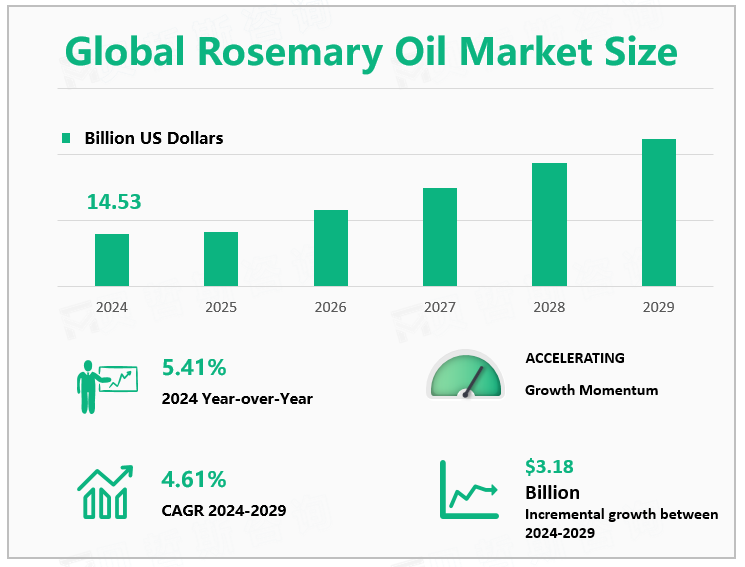Click the speedometer gauge icon
The width and height of the screenshot is (745, 567).
466,377
